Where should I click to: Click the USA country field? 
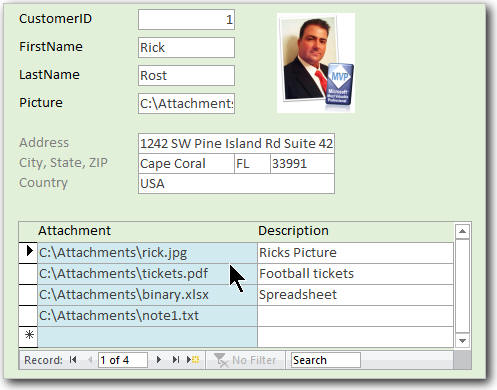(x=236, y=183)
